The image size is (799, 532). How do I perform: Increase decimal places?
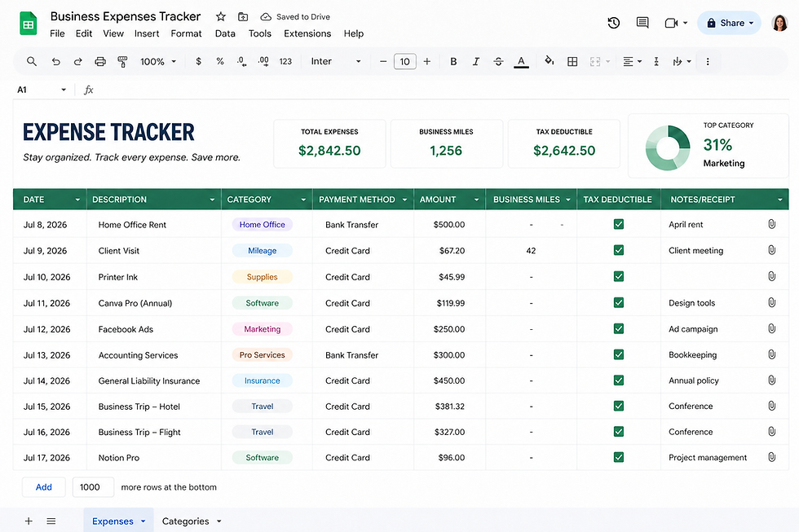tap(263, 62)
